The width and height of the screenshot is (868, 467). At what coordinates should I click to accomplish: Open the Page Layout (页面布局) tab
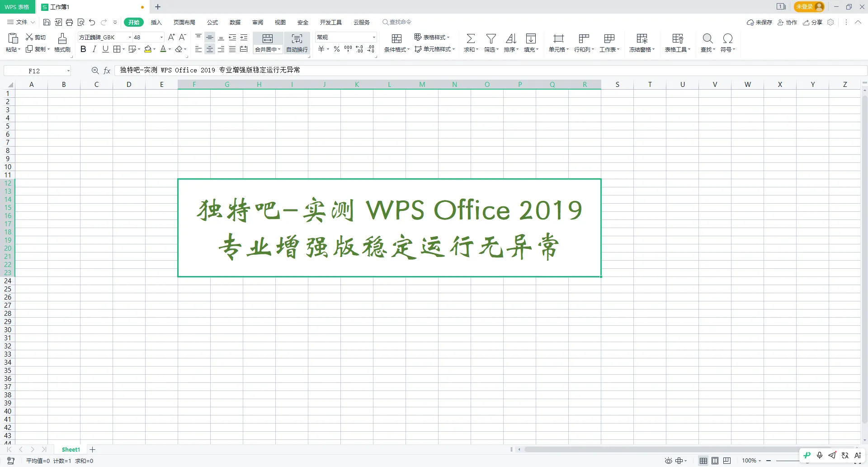tap(184, 22)
